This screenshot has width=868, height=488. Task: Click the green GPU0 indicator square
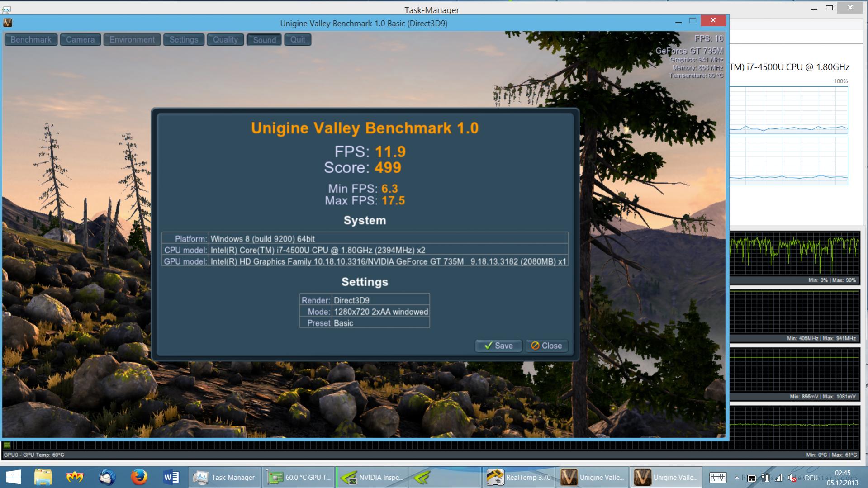coord(7,445)
